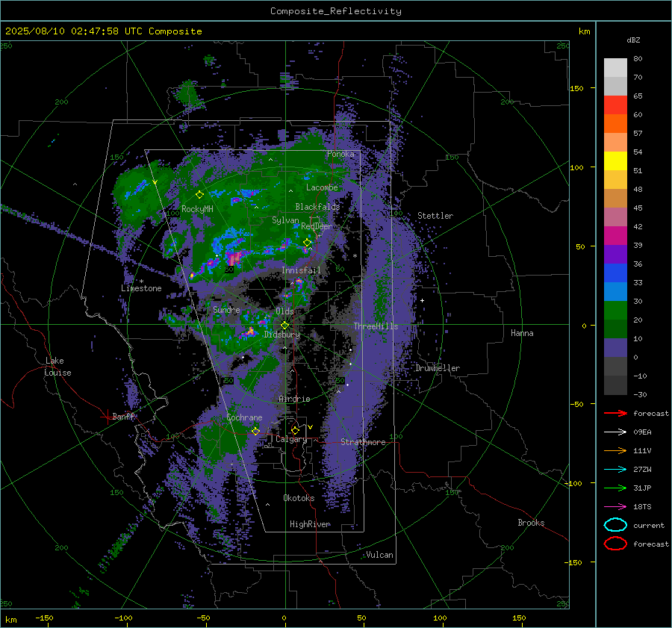Click the timestamp 2025/08/10 02:47:58 UTC Composite

coord(103,31)
